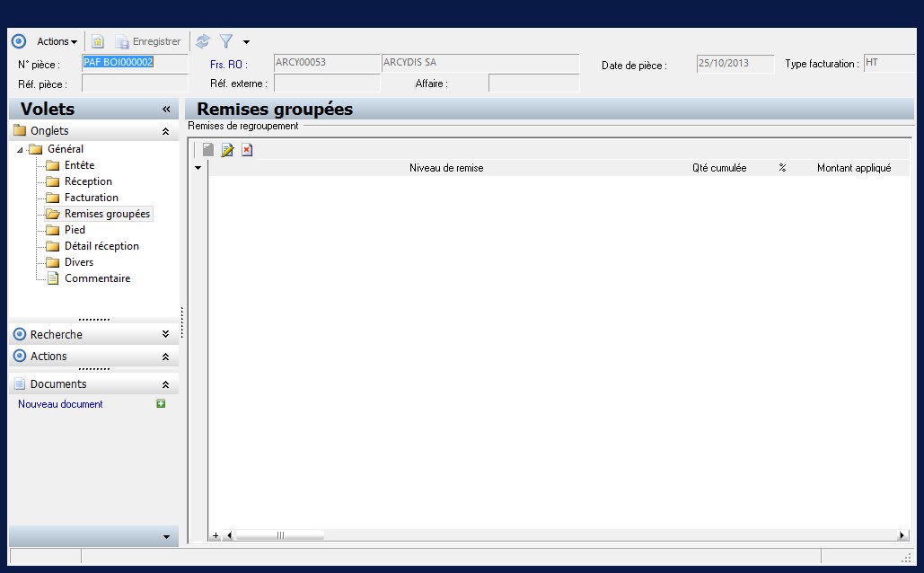The image size is (924, 573).
Task: Click the % column header
Action: click(782, 168)
